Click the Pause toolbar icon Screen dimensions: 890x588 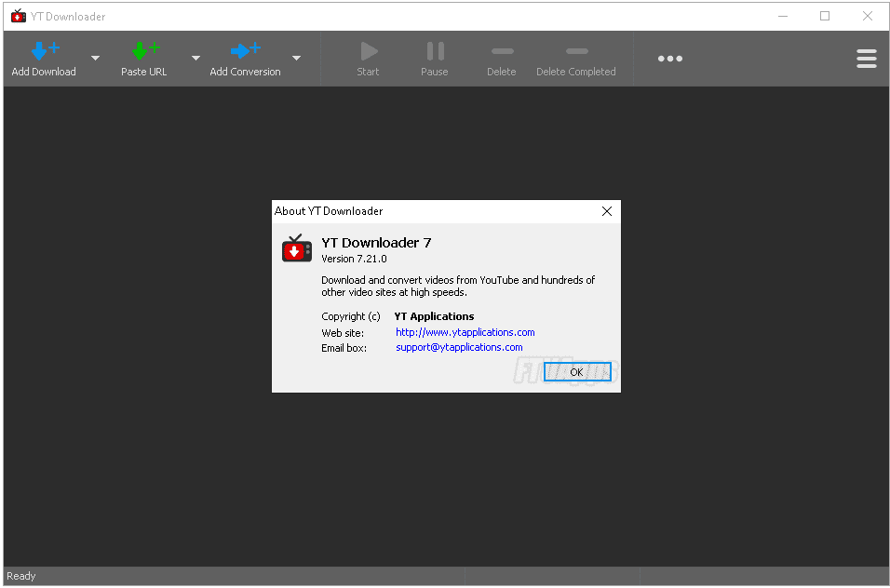[x=436, y=51]
